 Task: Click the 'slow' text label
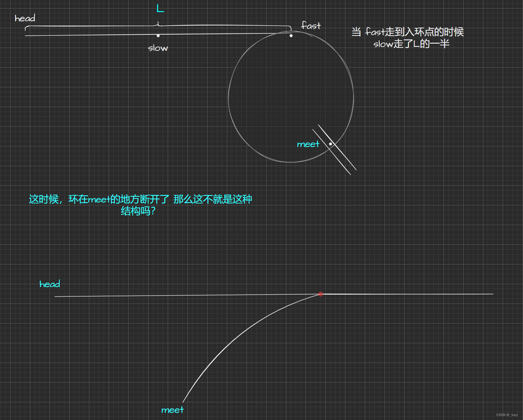(x=158, y=48)
